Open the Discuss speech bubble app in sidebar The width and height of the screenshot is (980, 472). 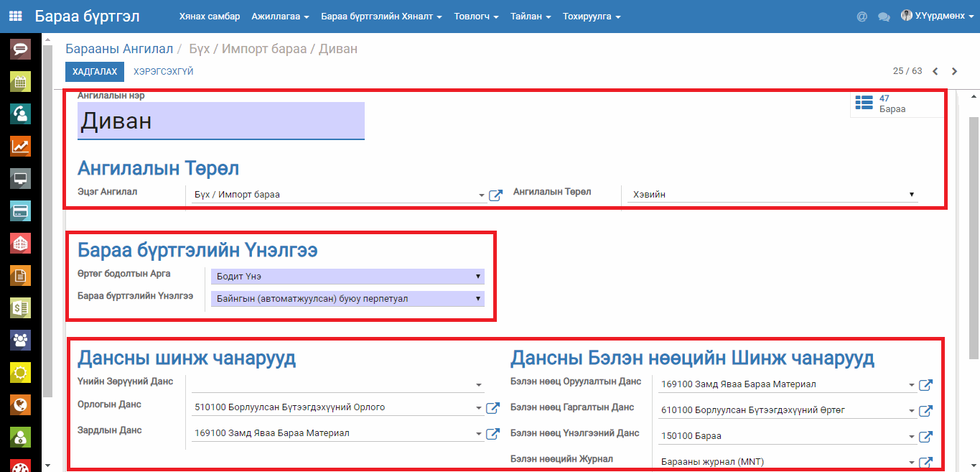tap(20, 50)
